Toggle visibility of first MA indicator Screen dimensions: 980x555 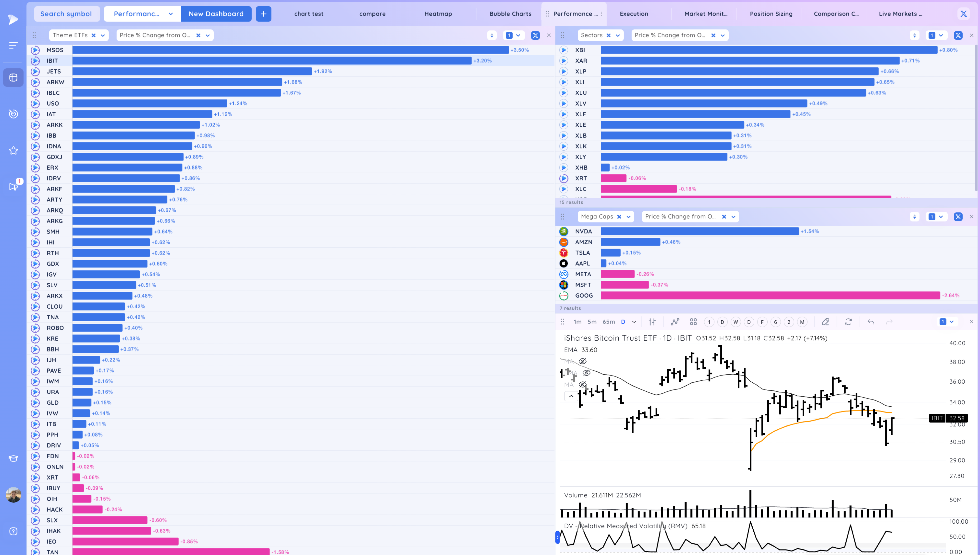tap(582, 361)
